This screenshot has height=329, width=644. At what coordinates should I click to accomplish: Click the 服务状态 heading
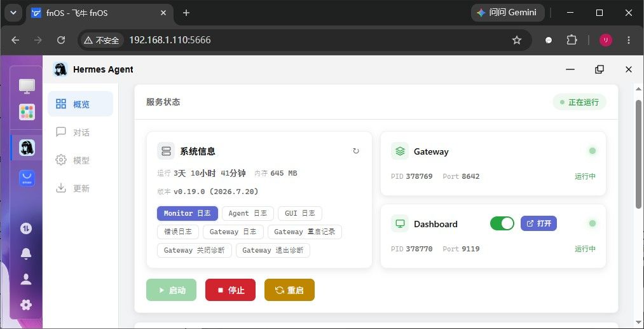(x=163, y=102)
